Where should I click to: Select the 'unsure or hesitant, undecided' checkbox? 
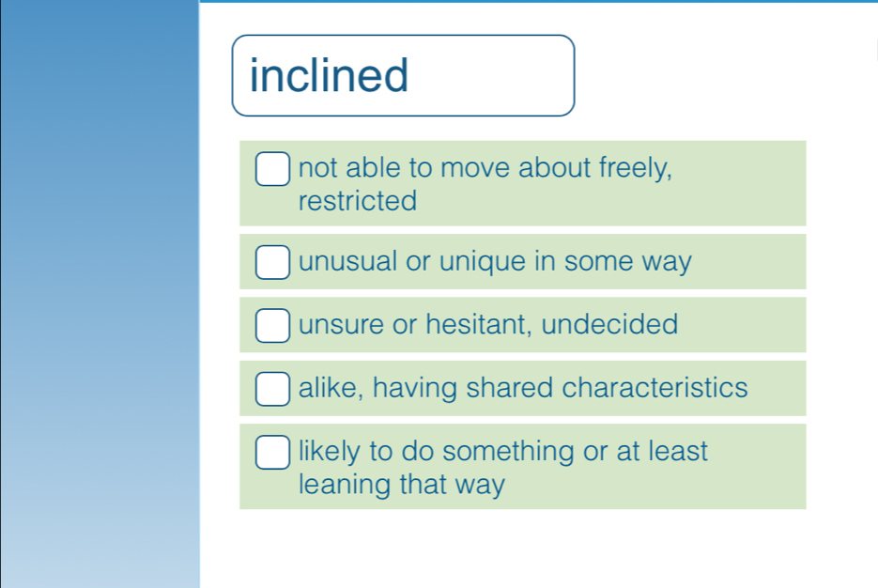click(x=271, y=326)
